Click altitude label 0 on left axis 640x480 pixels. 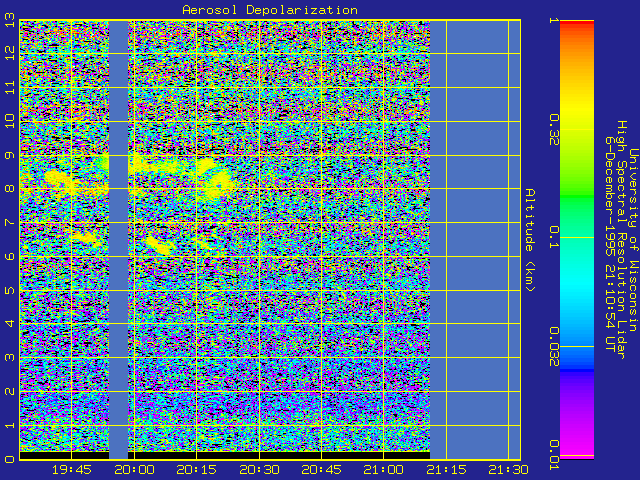9,459
